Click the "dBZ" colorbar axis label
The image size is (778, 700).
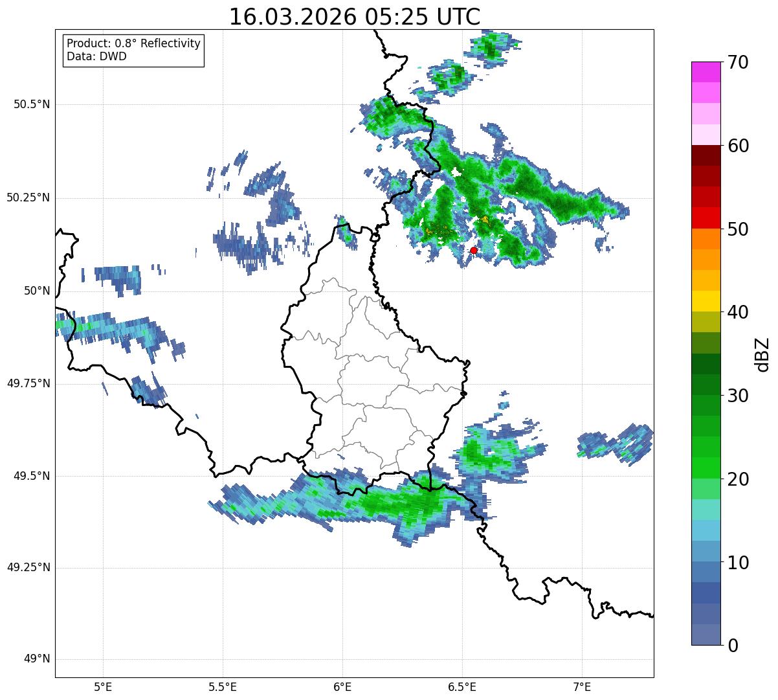(x=762, y=354)
